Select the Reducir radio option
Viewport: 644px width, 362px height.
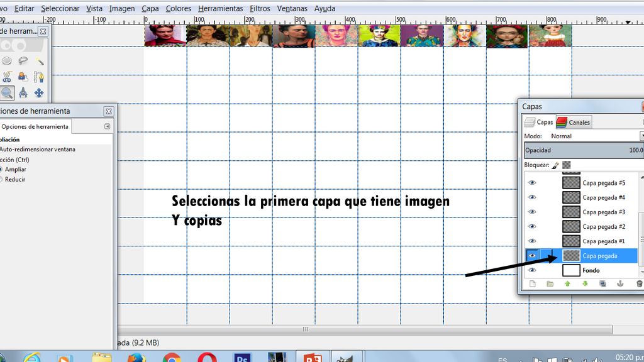pyautogui.click(x=13, y=179)
